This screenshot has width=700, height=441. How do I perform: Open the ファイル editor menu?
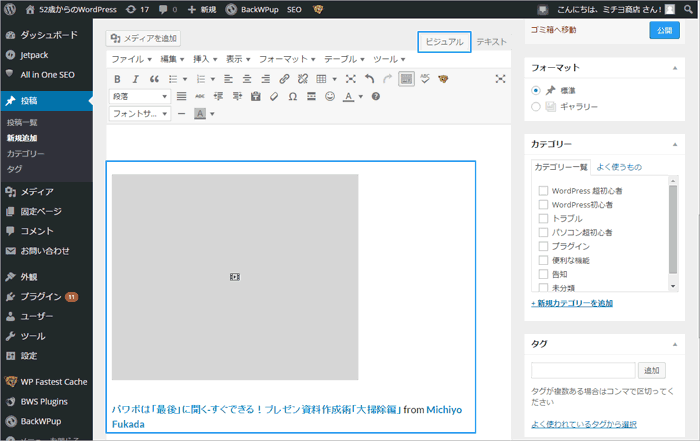(131, 59)
